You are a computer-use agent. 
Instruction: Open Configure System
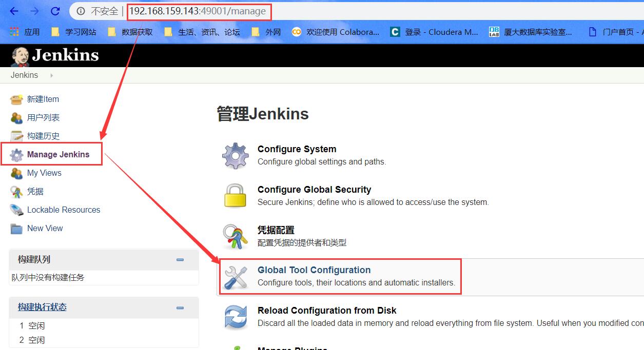tap(297, 149)
